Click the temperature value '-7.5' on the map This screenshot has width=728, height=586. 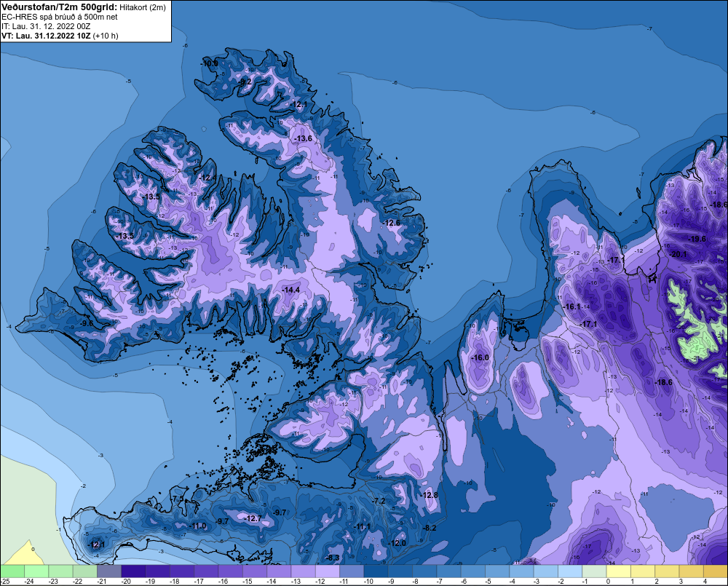(x=178, y=499)
